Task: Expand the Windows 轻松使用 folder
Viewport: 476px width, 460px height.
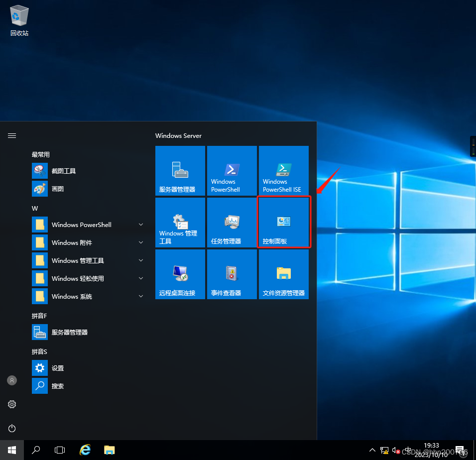Action: tap(88, 278)
